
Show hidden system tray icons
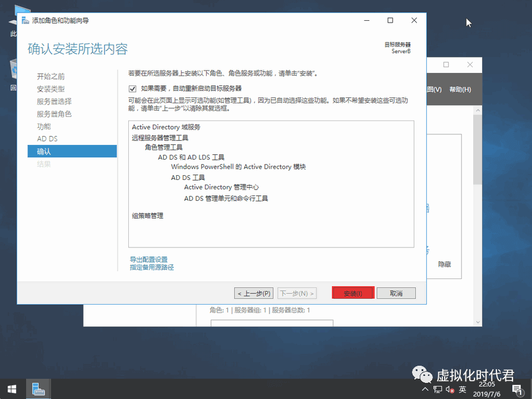[x=425, y=389]
